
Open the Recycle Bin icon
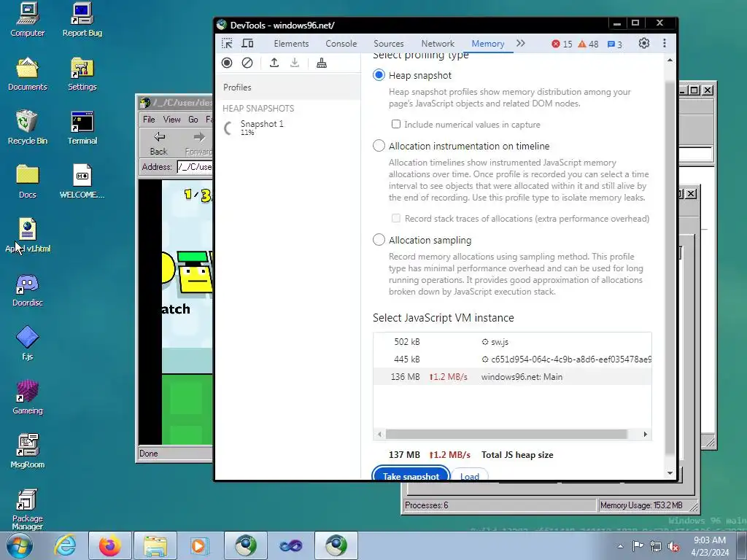27,128
